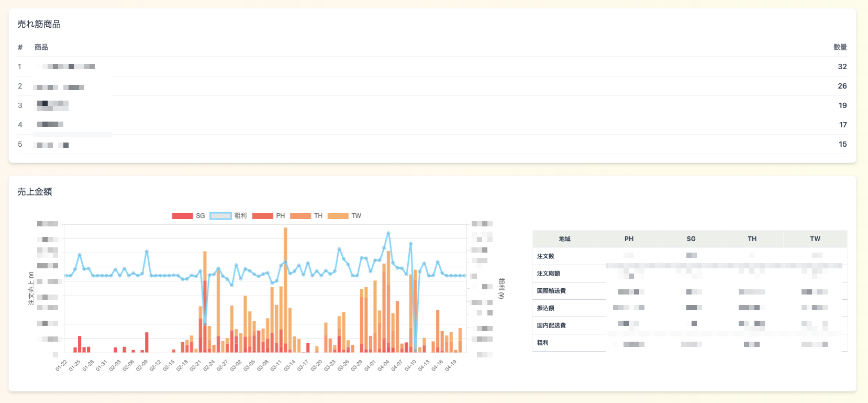Screen dimensions: 868x403
Task: Click the 04-19 date label on chart axis
Action: (x=451, y=366)
